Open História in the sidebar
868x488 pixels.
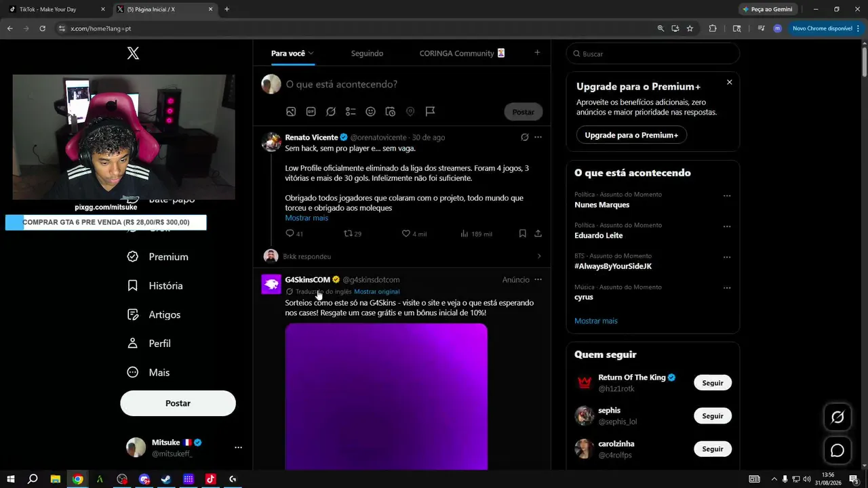[x=155, y=286]
